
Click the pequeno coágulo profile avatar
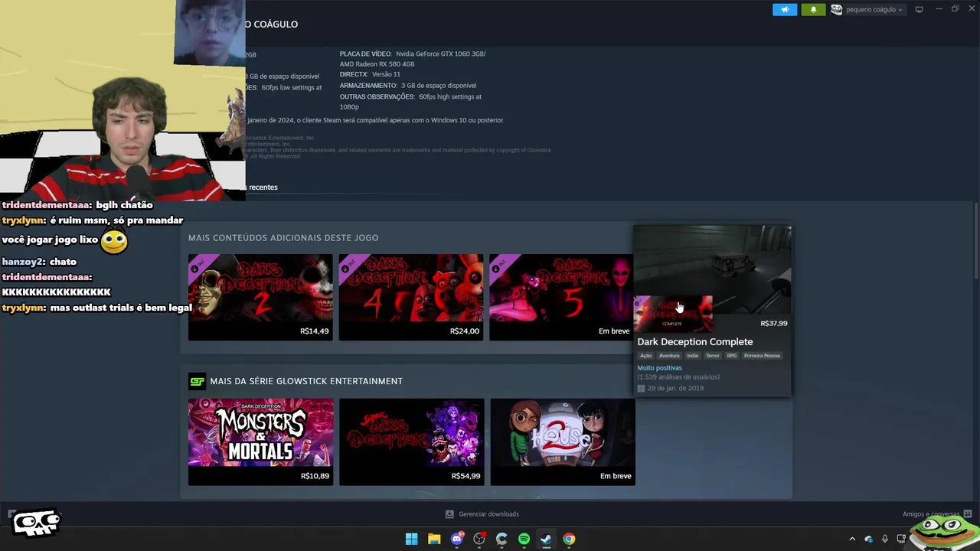(836, 9)
